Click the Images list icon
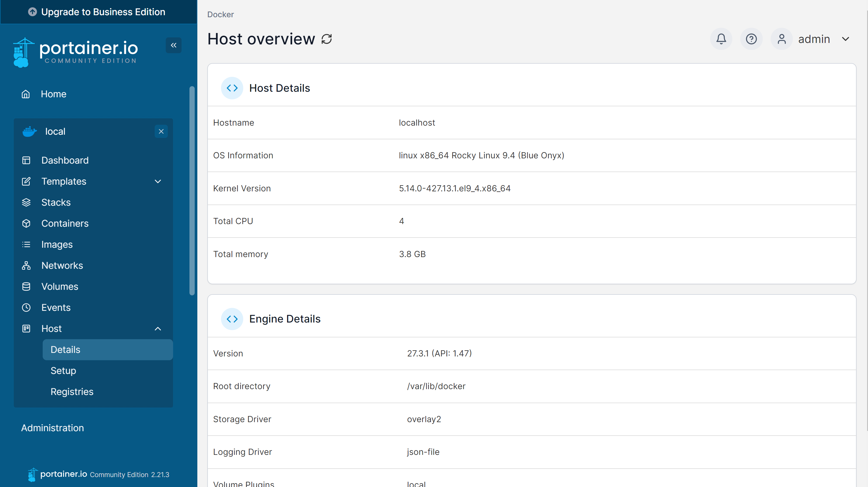The image size is (868, 487). coord(26,245)
